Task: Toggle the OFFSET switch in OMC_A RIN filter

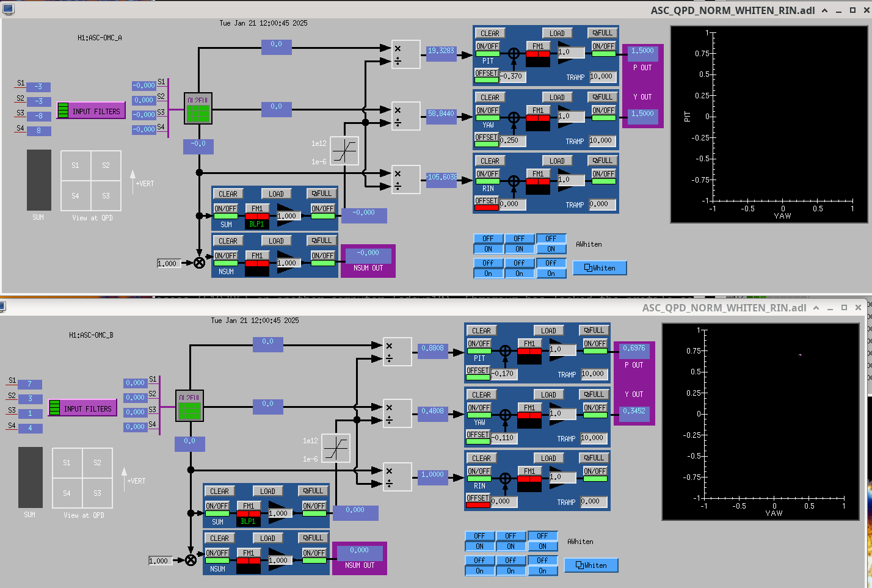Action: coord(487,204)
